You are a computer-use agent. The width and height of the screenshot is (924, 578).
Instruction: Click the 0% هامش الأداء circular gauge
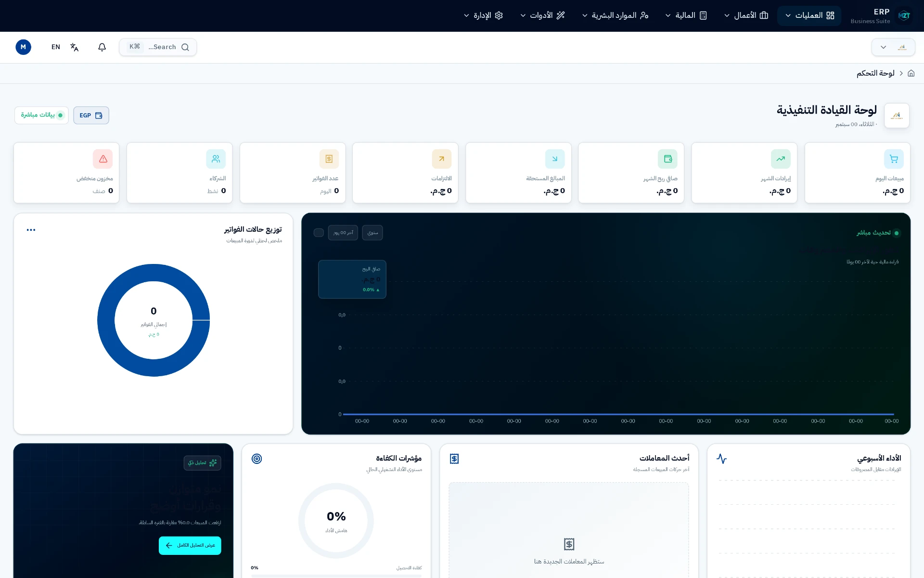click(x=336, y=521)
